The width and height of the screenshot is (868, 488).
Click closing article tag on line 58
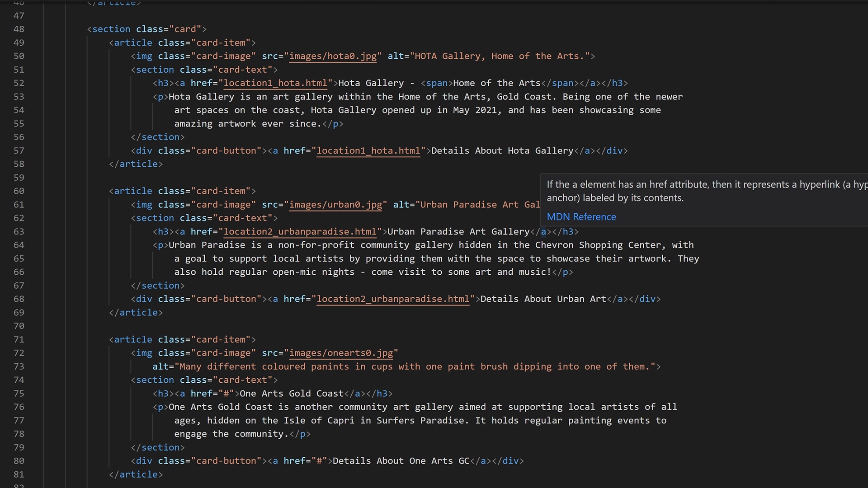click(136, 164)
